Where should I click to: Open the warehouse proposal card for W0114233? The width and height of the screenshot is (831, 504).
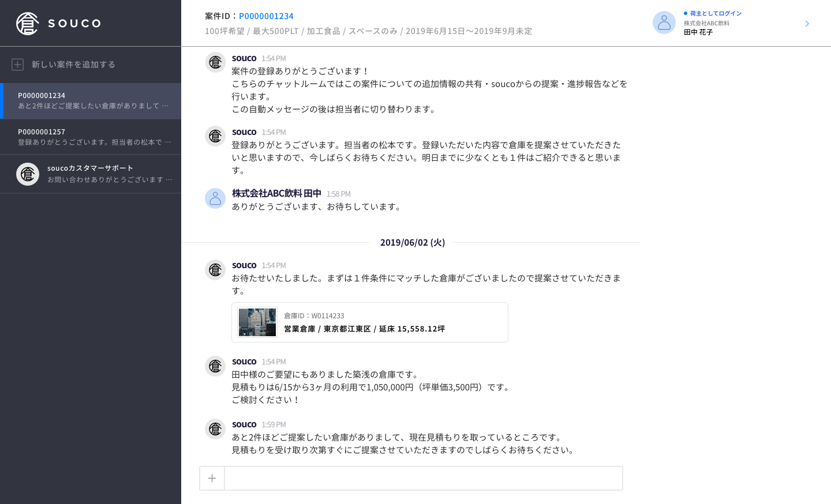pos(369,322)
